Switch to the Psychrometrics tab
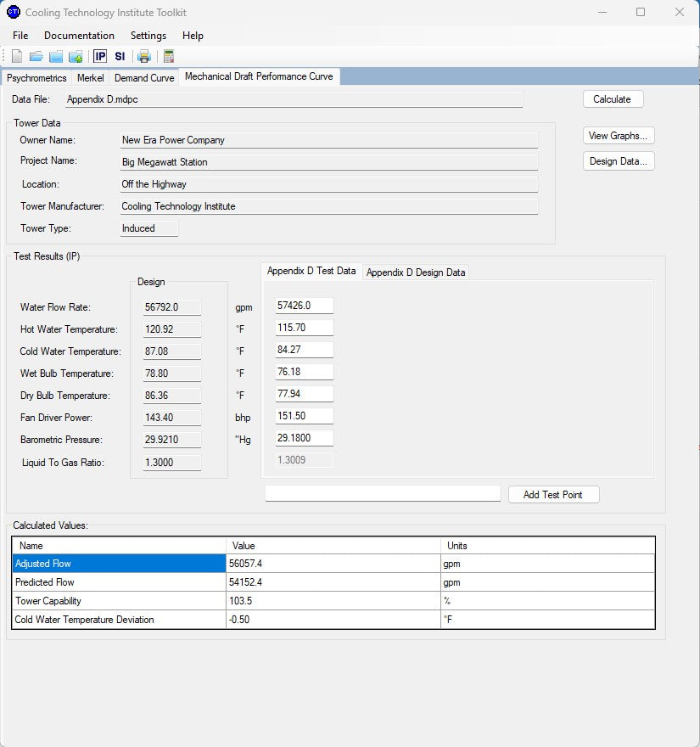This screenshot has height=747, width=700. [x=36, y=78]
